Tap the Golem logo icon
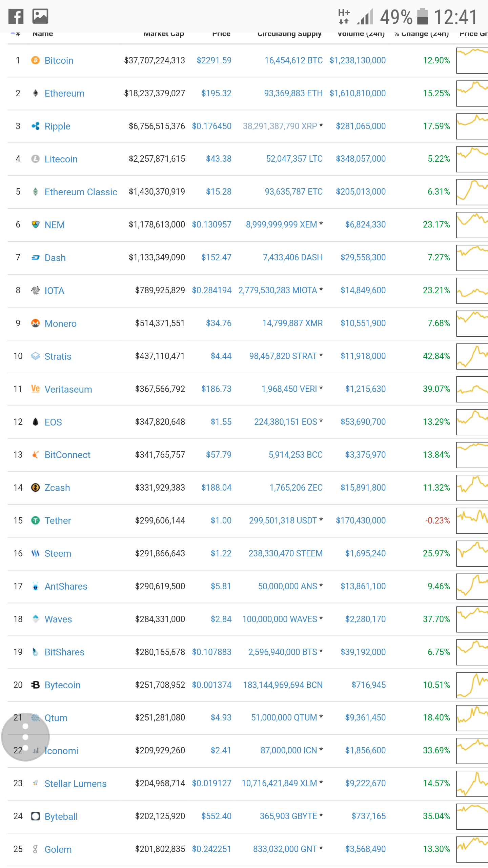Image resolution: width=488 pixels, height=868 pixels. 35,849
